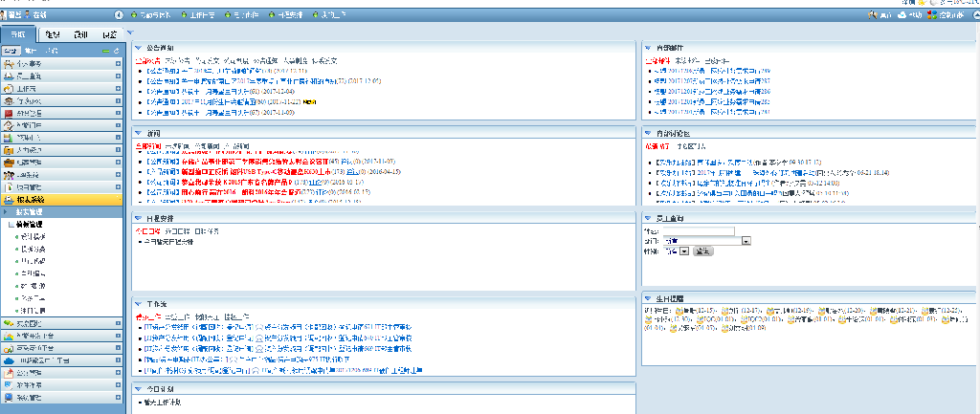980x414 pixels.
Task: Collapse the 员工查询 panel
Action: pyautogui.click(x=648, y=219)
